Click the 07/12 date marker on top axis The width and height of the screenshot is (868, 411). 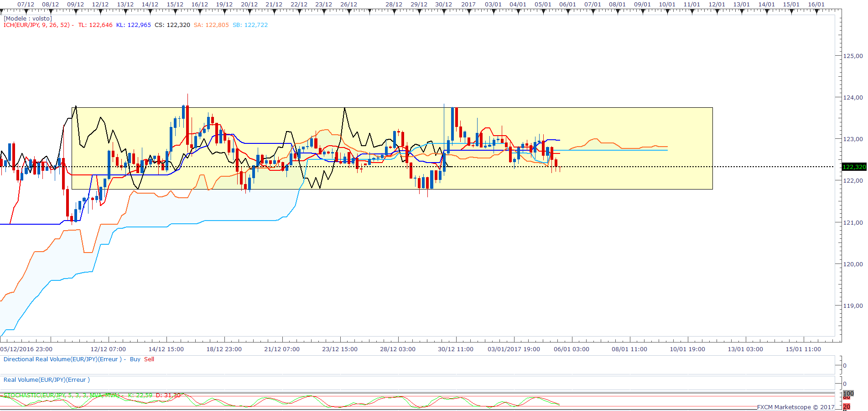coord(26,5)
